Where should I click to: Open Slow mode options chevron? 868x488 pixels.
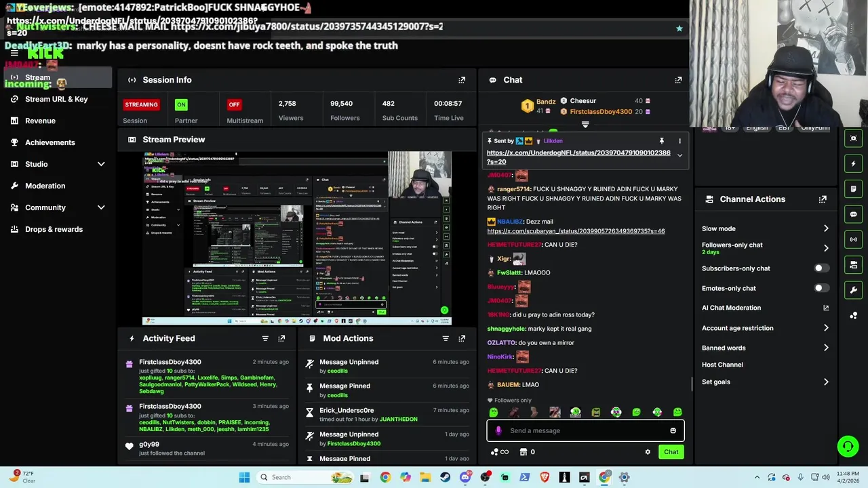coord(826,228)
